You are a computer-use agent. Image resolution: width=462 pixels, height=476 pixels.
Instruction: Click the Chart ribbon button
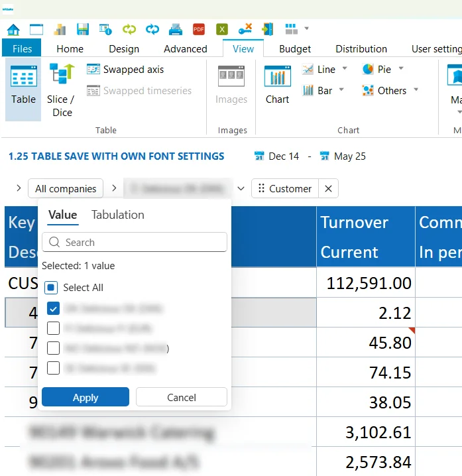(278, 85)
